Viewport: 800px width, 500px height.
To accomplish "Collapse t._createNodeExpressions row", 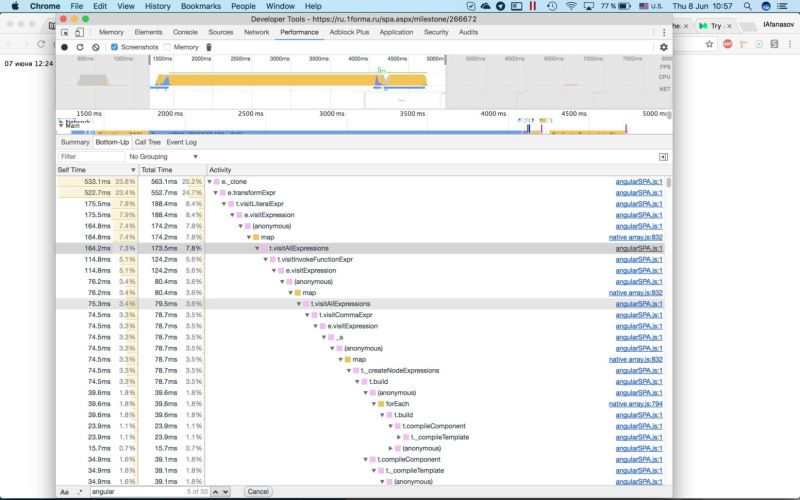I will (x=349, y=371).
